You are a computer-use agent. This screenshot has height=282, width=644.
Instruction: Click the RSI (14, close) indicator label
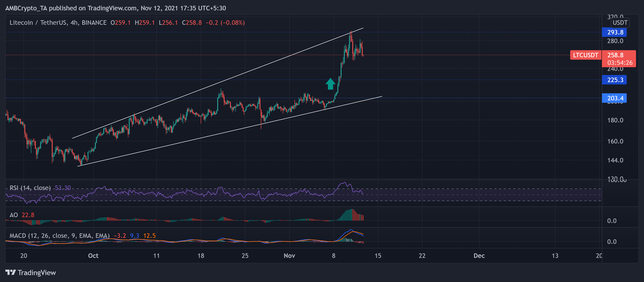click(30, 188)
